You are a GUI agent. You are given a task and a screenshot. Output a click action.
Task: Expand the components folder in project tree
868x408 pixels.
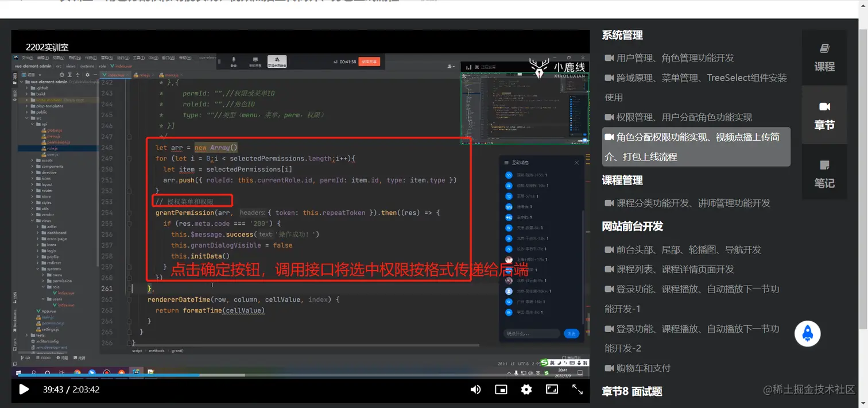tap(33, 167)
